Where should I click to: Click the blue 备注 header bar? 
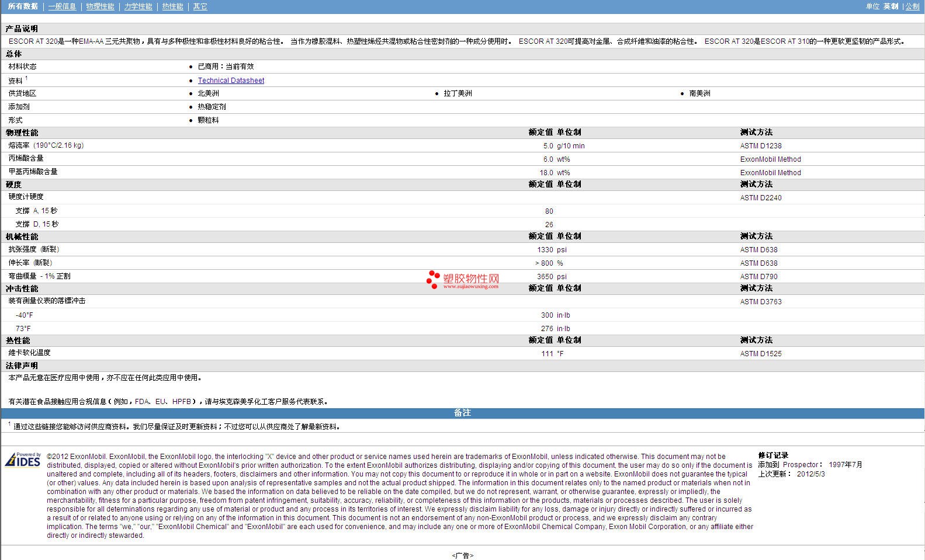coord(462,413)
